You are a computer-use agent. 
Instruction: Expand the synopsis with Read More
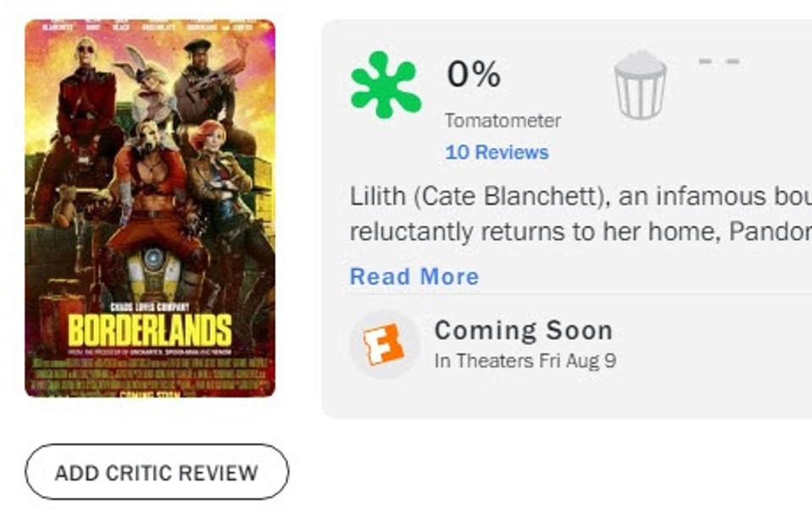pyautogui.click(x=414, y=275)
